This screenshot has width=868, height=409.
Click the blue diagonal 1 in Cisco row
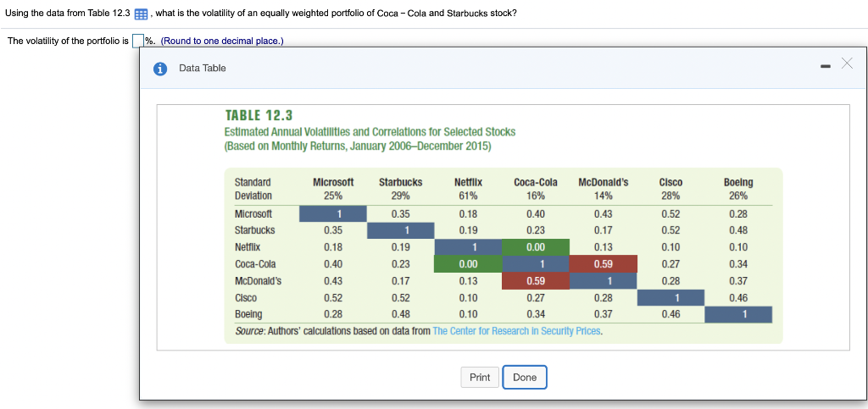[671, 298]
